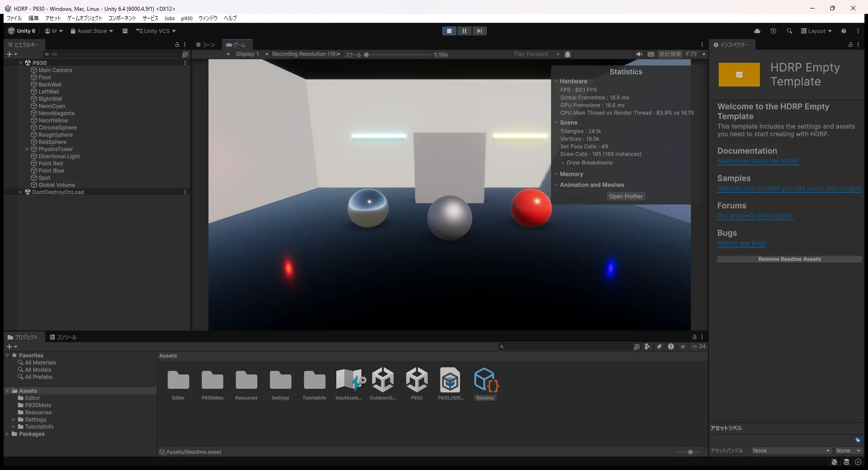The height and width of the screenshot is (470, 868).
Task: Open the Unity Cloud icon in the toolbar
Action: [x=757, y=31]
